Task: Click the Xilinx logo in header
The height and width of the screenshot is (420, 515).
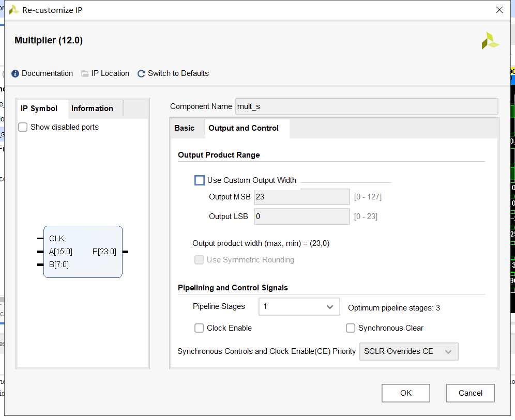Action: coord(490,41)
